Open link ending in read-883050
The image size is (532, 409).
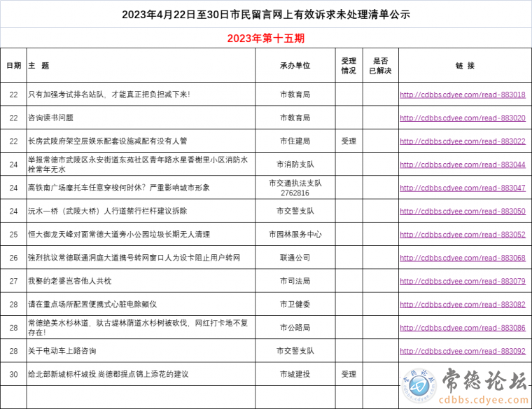click(x=463, y=211)
